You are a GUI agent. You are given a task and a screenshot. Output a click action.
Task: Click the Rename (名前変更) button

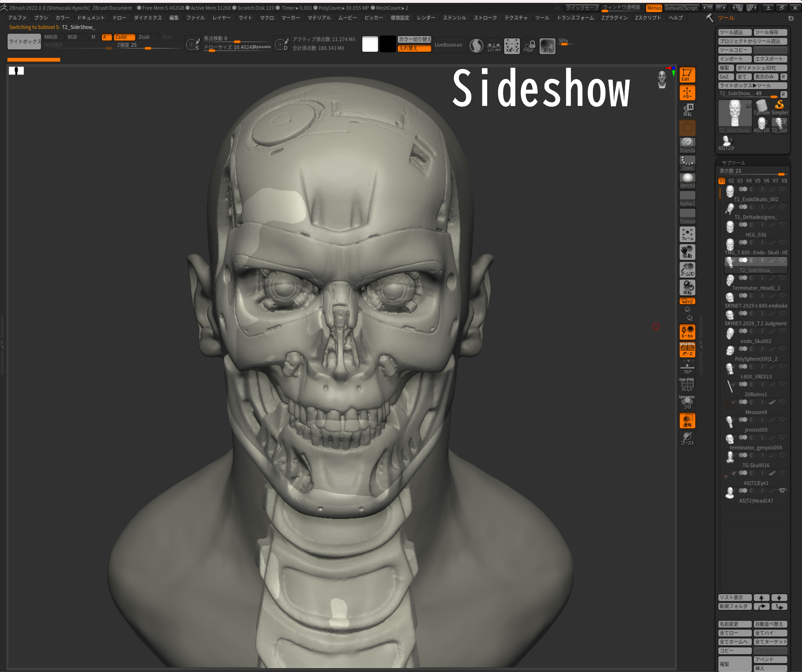click(734, 624)
